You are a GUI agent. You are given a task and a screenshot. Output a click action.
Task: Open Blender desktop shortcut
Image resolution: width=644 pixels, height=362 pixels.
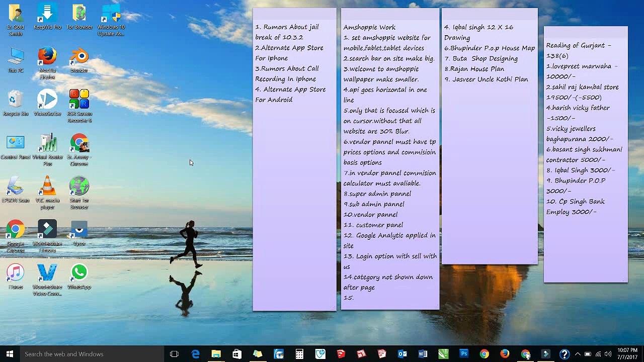79,60
